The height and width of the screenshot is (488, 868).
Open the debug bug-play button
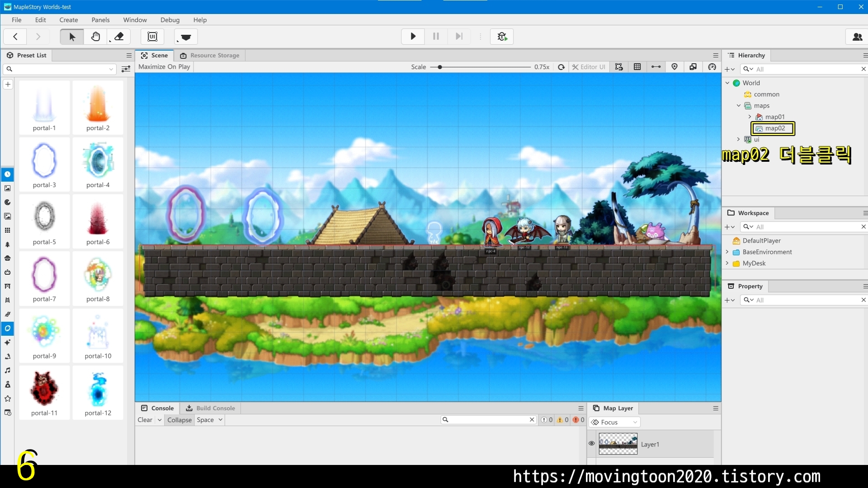[x=502, y=37]
